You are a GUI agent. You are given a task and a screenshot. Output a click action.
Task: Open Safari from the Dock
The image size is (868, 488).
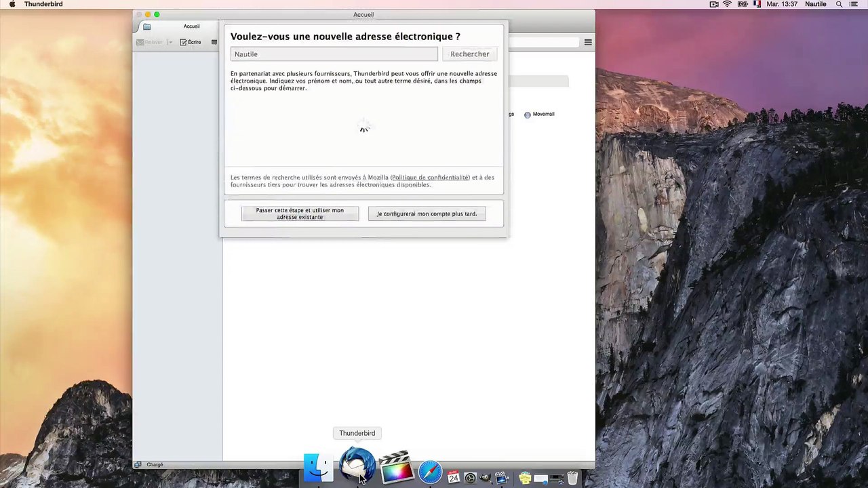430,472
